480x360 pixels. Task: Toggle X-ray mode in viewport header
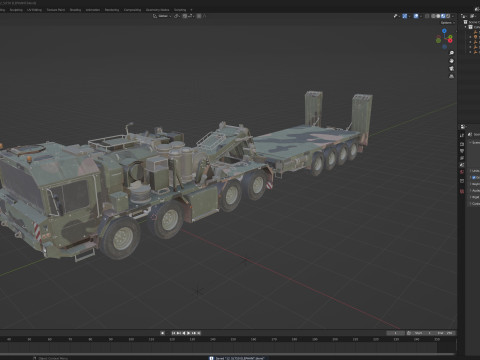(x=427, y=16)
